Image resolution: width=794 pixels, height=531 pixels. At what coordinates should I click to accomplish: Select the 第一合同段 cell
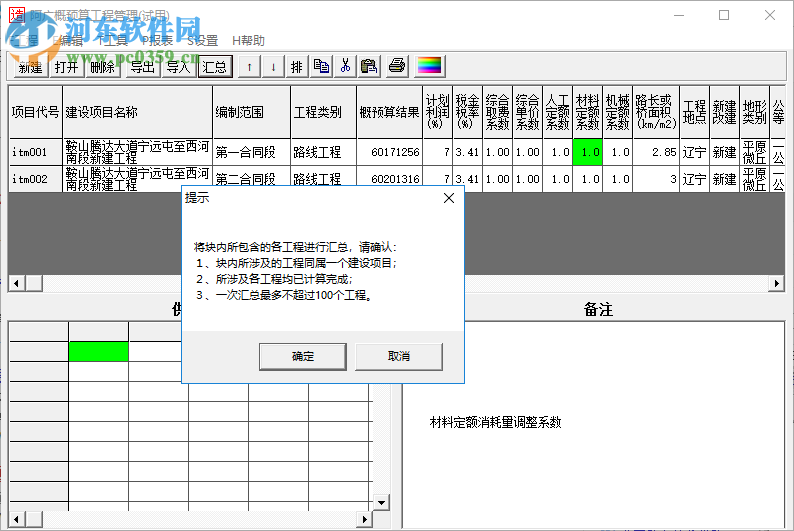[252, 152]
